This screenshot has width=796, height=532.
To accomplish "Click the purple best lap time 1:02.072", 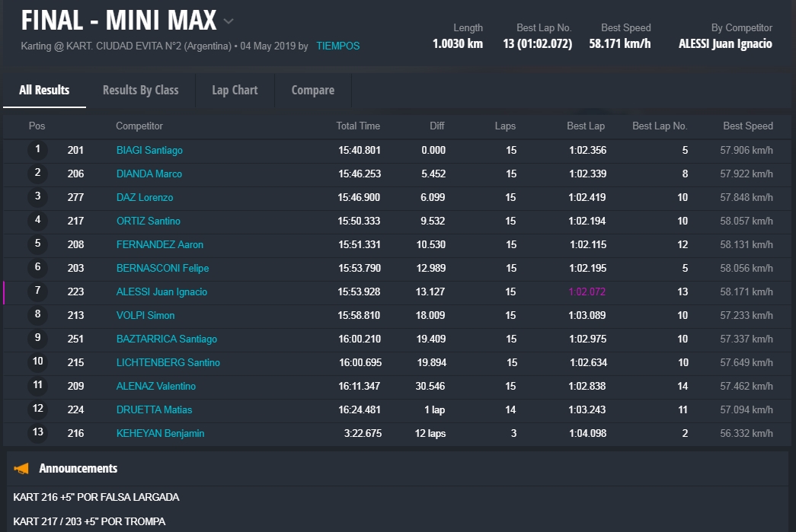I will (587, 292).
